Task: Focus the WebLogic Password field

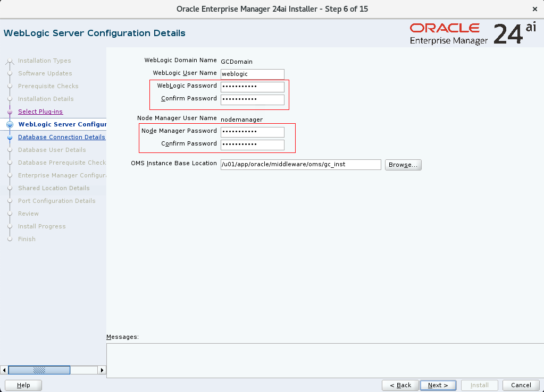Action: [x=252, y=87]
